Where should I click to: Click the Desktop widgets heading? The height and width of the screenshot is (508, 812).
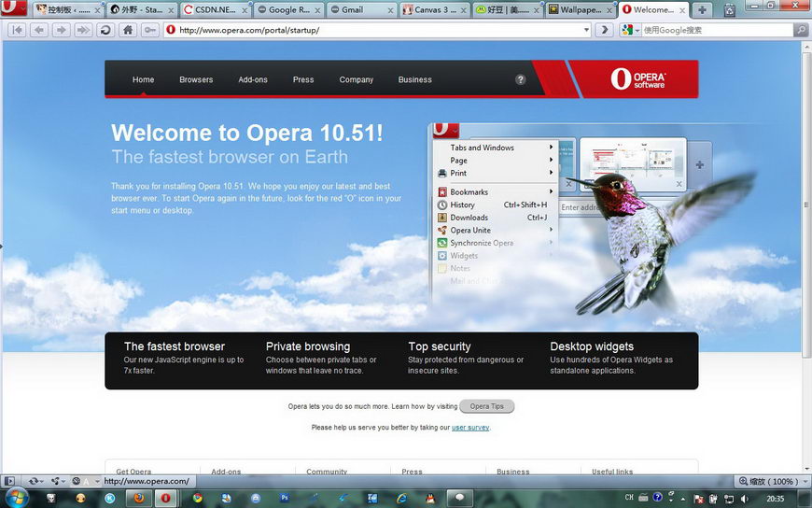click(592, 346)
